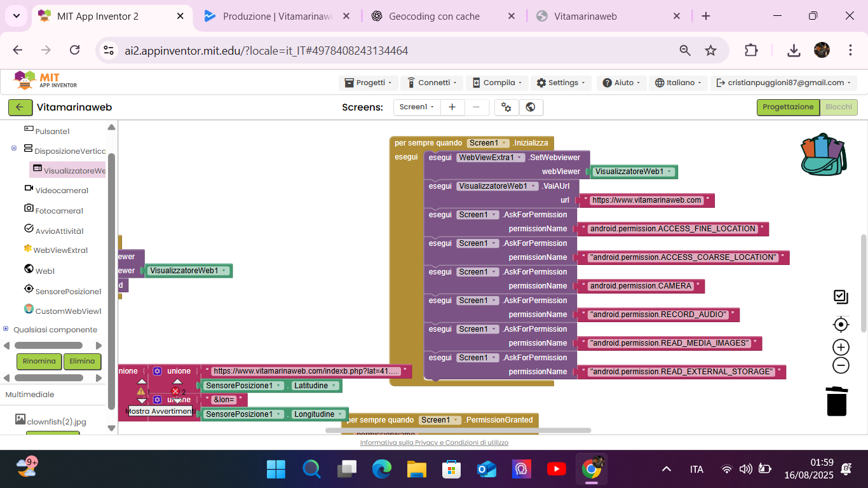Switch to Progettazione designer view

[x=787, y=107]
